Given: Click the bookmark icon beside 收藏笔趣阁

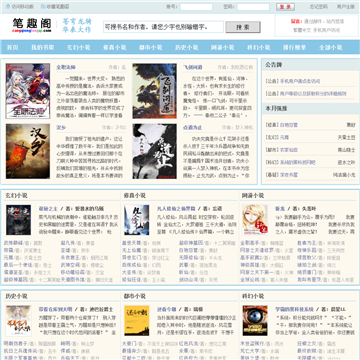Looking at the screenshot, I should pyautogui.click(x=43, y=6).
